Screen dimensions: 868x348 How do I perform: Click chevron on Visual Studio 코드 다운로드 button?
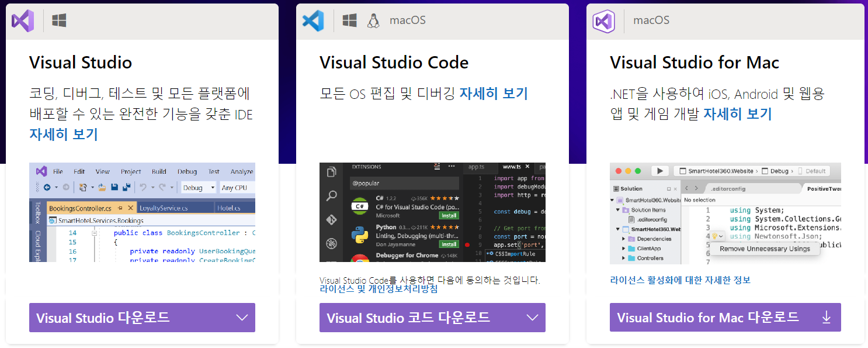(x=532, y=318)
